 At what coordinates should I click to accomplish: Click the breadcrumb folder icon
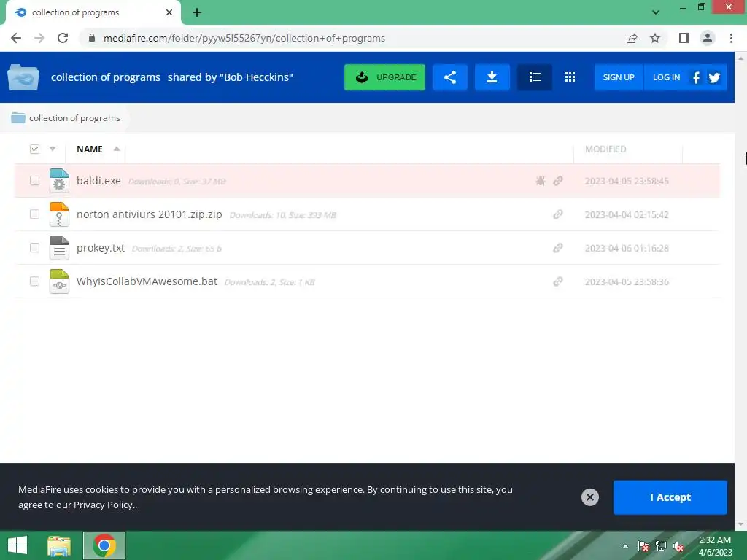[x=18, y=117]
